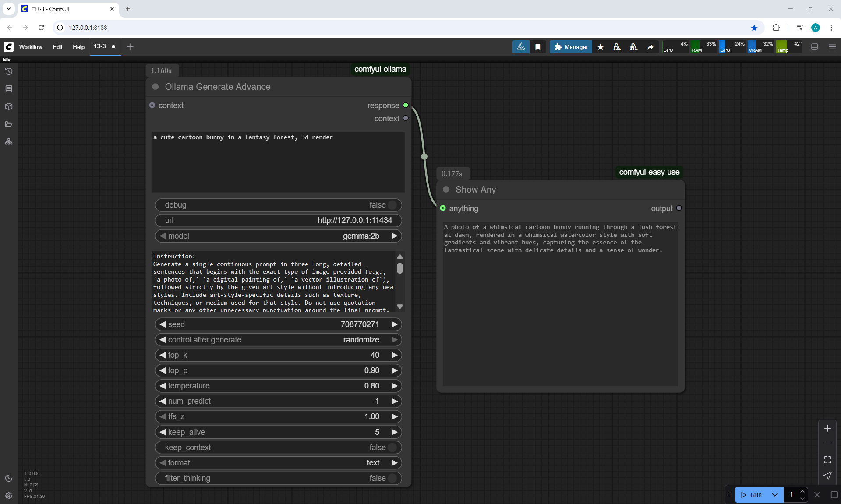Screen dimensions: 841x504
Task: Click the bookmark icon in top toolbar
Action: click(x=538, y=47)
